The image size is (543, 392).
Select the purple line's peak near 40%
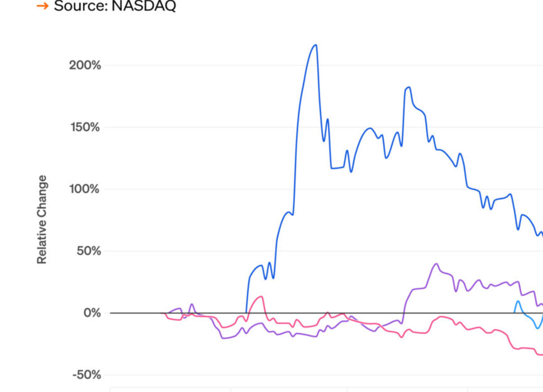click(436, 264)
